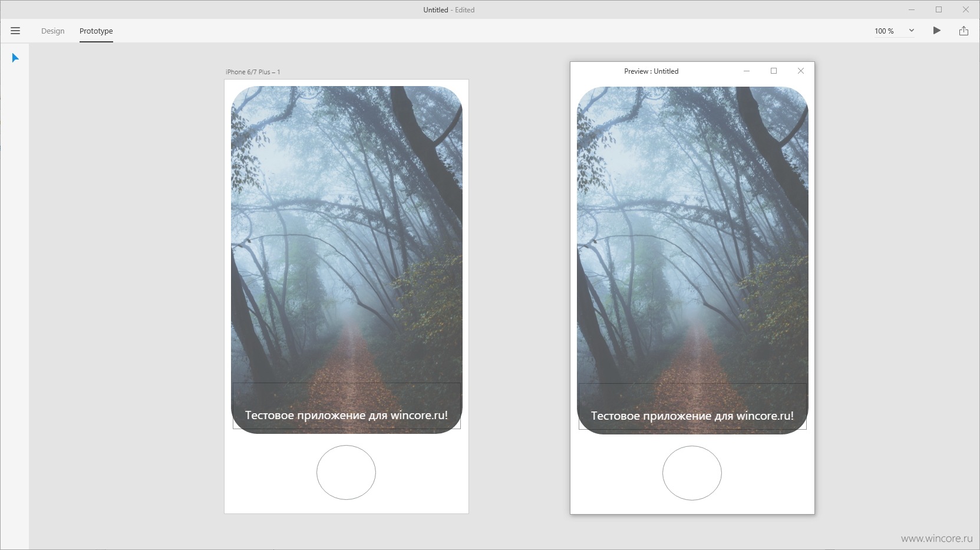Viewport: 980px width, 550px height.
Task: Switch to the Prototype tab
Action: point(96,31)
